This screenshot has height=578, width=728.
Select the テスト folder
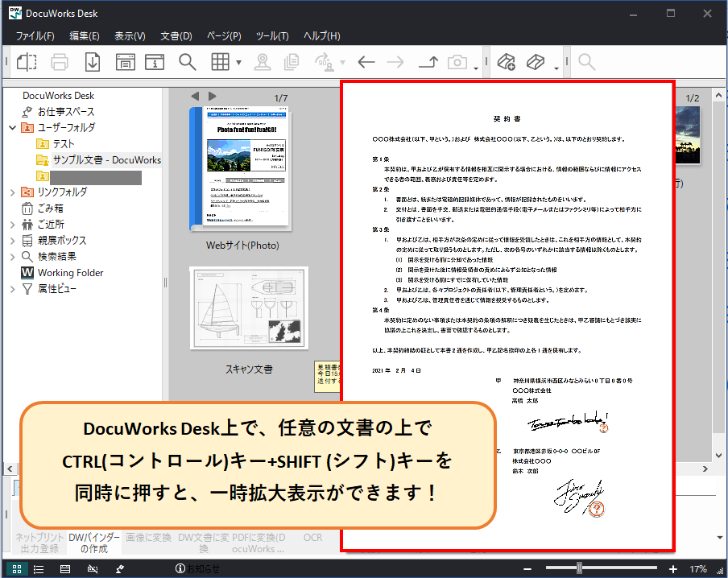click(x=63, y=143)
